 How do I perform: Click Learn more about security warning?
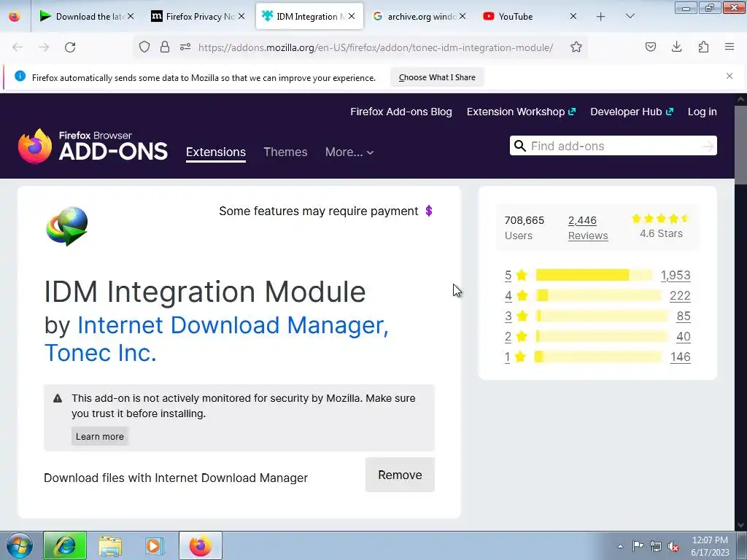99,436
